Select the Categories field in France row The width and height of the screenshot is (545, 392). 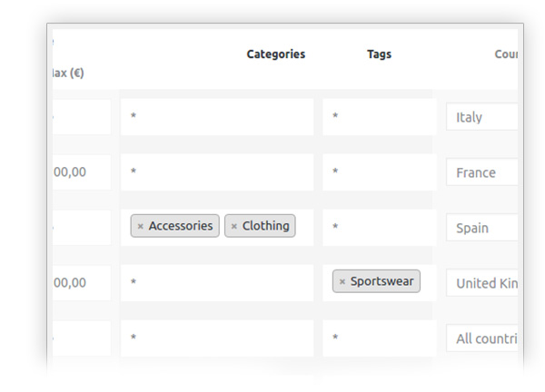216,172
